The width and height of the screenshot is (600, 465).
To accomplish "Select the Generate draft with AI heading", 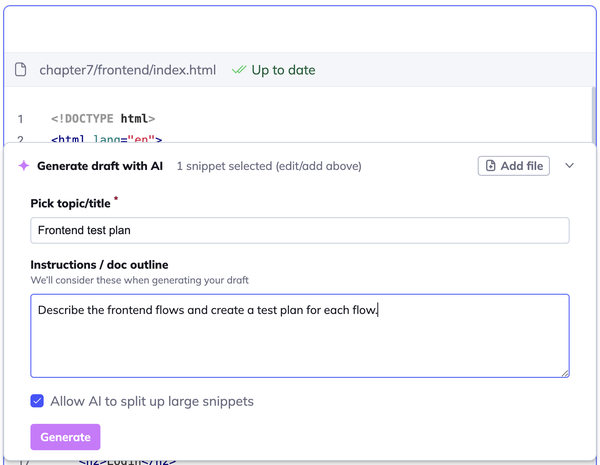I will pyautogui.click(x=100, y=166).
